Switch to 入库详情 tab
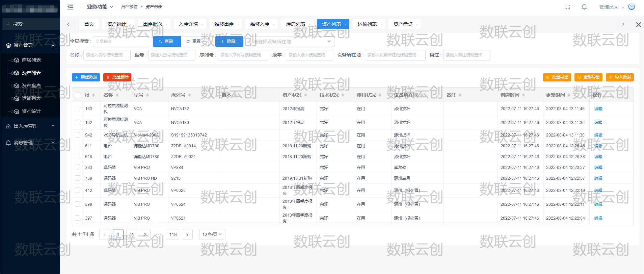This screenshot has width=644, height=274. pos(190,24)
